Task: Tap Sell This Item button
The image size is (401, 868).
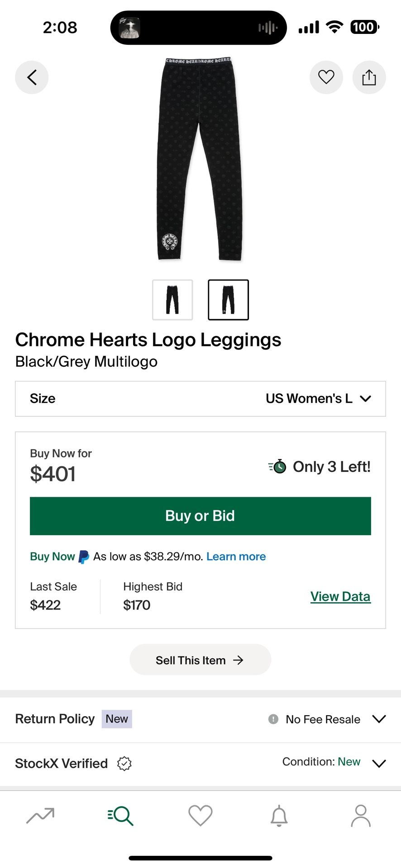Action: pos(200,660)
